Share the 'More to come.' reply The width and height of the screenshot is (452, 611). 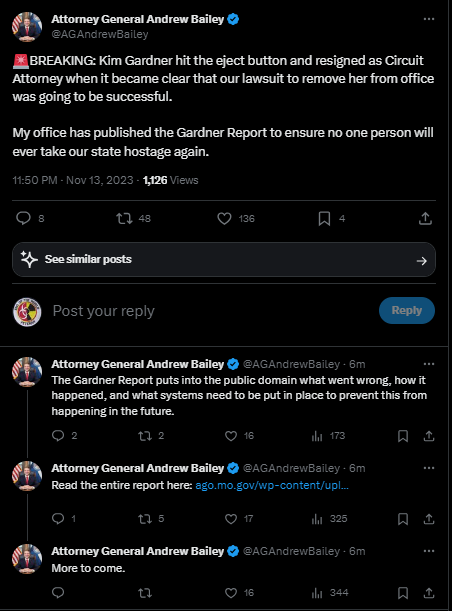429,593
